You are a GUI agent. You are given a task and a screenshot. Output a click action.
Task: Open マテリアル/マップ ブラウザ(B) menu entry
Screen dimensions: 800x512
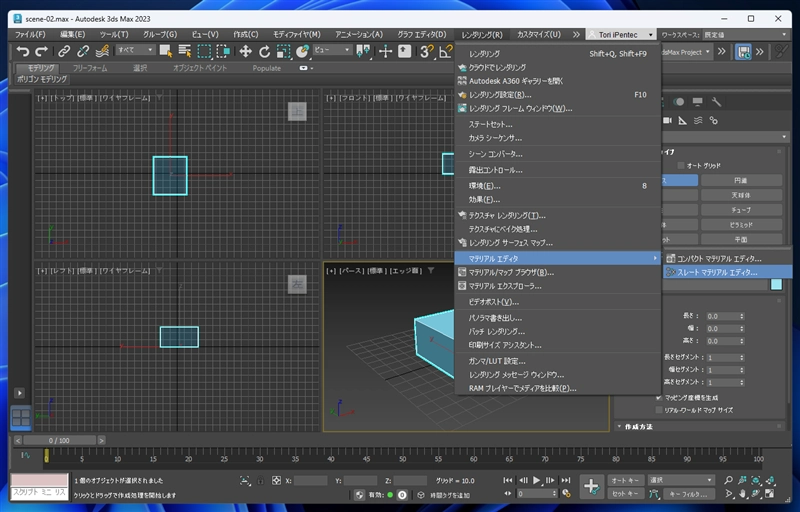point(558,272)
